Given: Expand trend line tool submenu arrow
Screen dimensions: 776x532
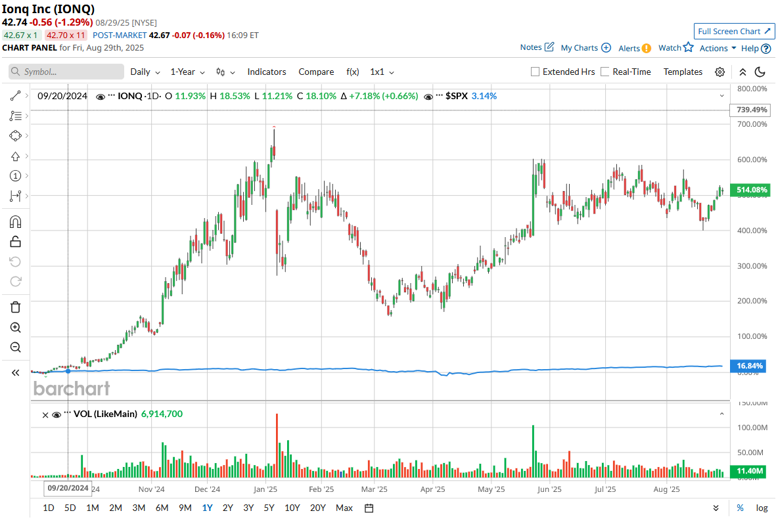Looking at the screenshot, I should [x=27, y=95].
